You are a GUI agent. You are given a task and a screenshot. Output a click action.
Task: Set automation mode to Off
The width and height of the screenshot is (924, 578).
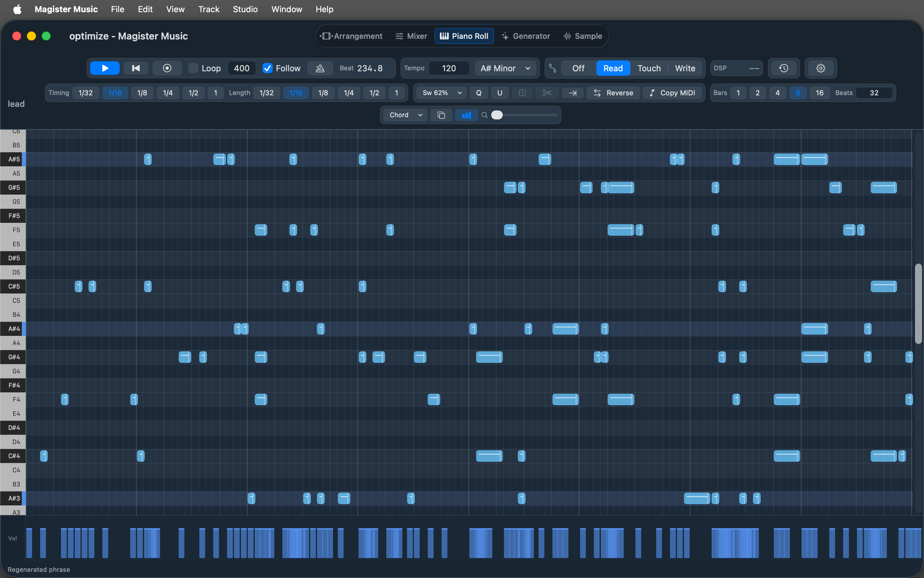pos(578,68)
